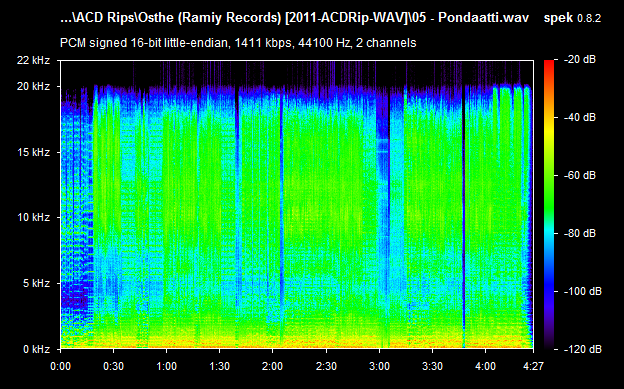Click the 4:27 end time label
Image resolution: width=624 pixels, height=389 pixels.
coord(533,366)
